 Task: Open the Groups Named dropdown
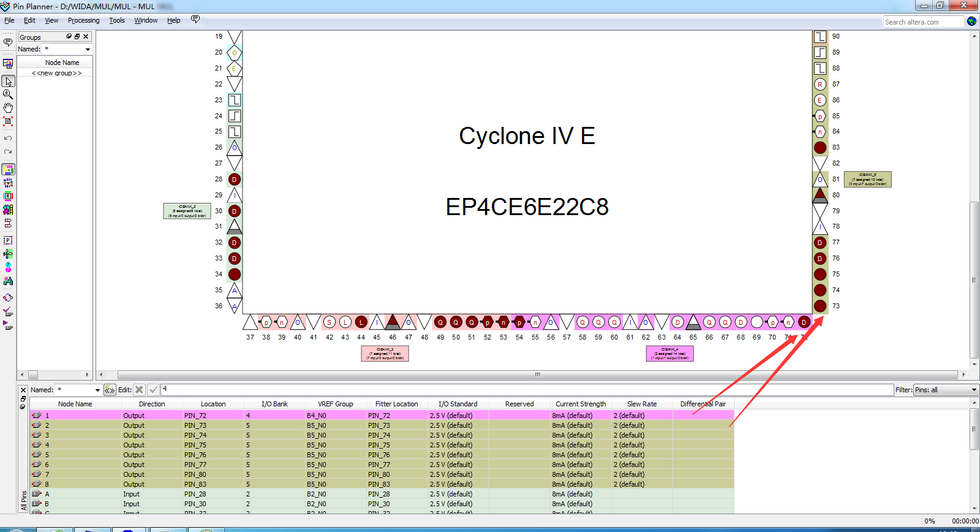click(x=88, y=49)
